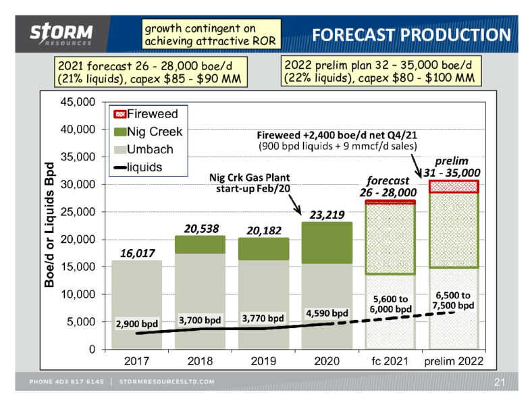
Task: Click the '6,500 to 7,500 bpd' label
Action: pyautogui.click(x=453, y=300)
